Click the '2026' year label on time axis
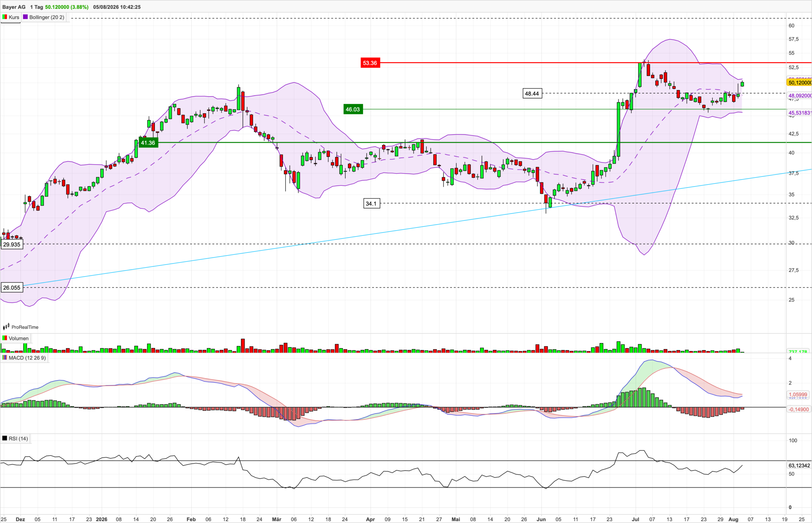Viewport: 812px width, 523px height. pos(101,519)
